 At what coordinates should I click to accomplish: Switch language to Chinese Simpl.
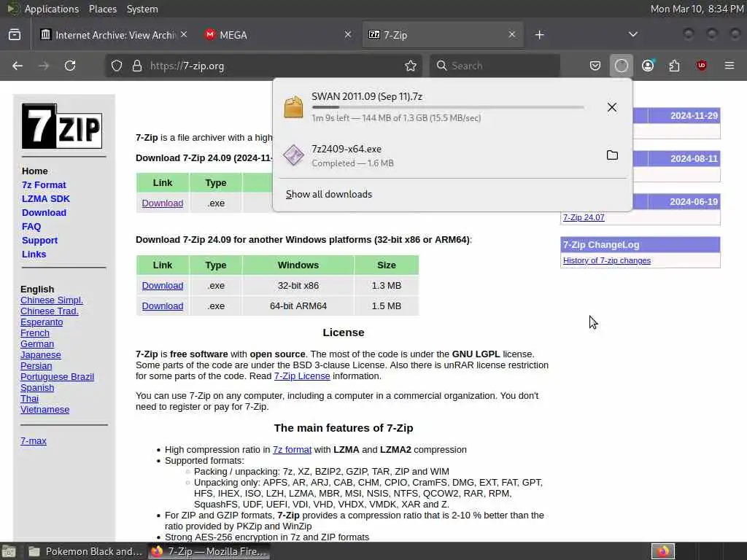click(x=52, y=300)
